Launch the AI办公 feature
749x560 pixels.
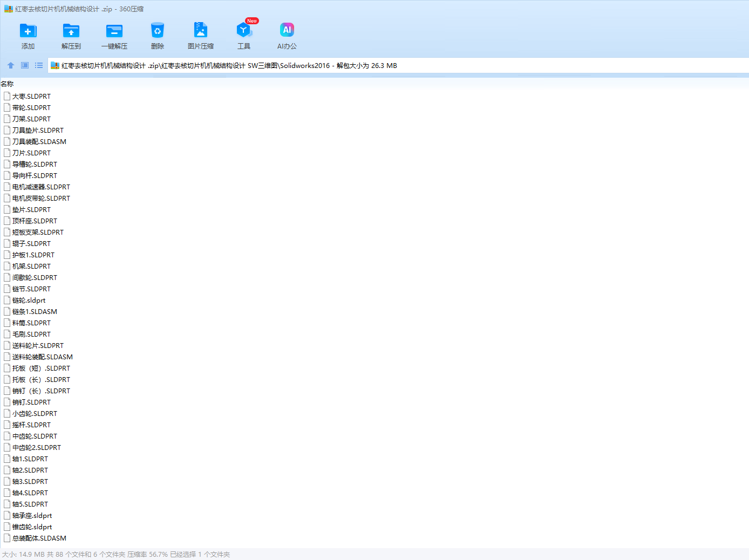pyautogui.click(x=287, y=31)
